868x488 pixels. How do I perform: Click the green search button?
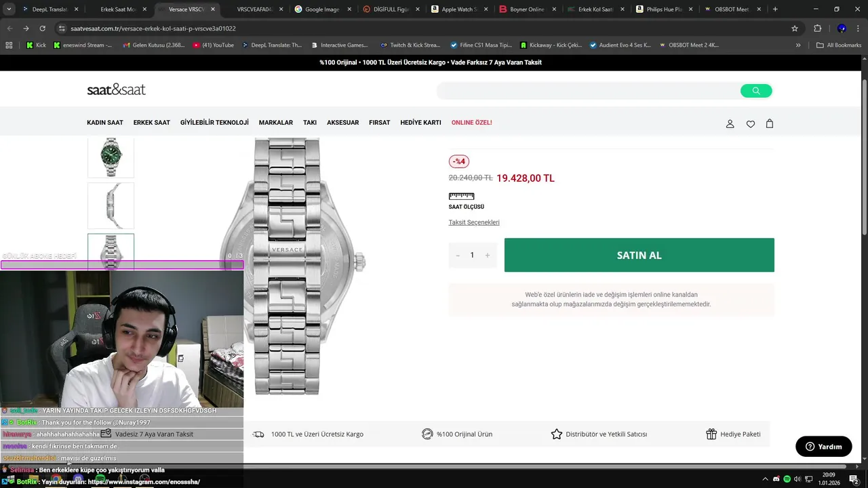(756, 91)
